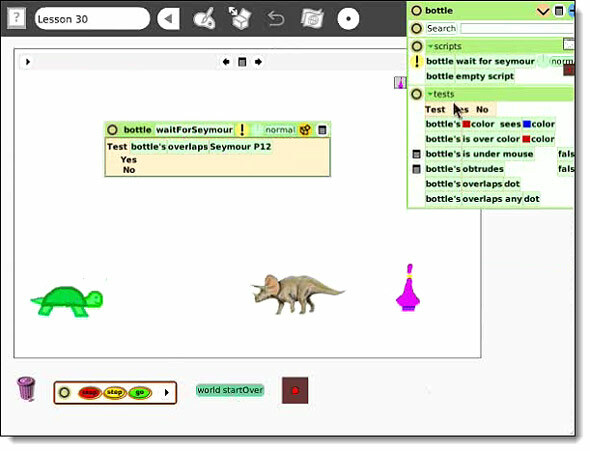
Task: Click the world startOver button
Action: coord(230,390)
